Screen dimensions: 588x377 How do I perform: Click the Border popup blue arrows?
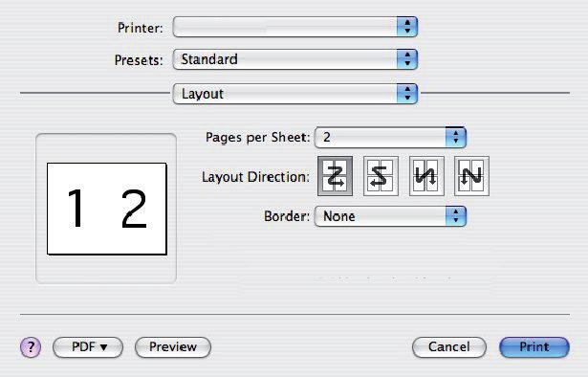(x=456, y=216)
